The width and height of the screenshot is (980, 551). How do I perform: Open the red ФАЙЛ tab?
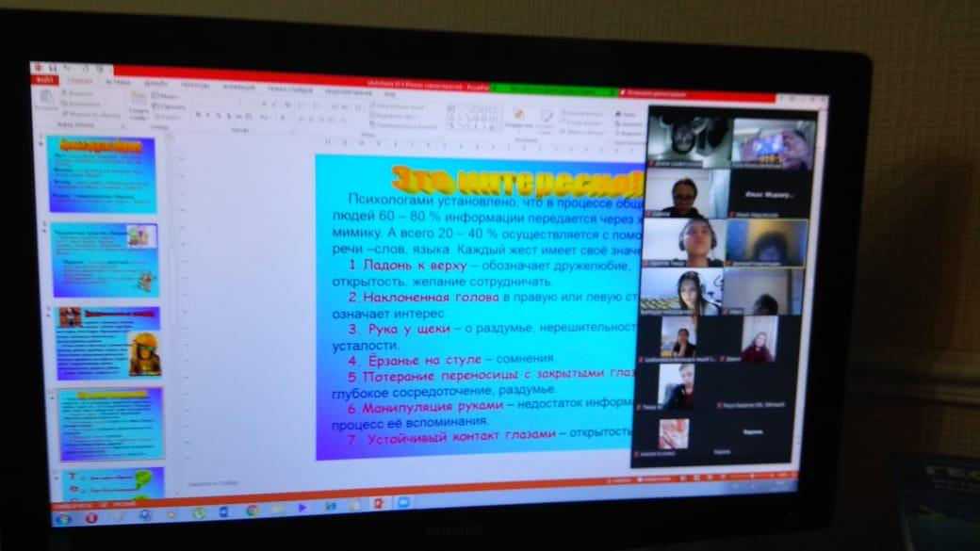(43, 80)
